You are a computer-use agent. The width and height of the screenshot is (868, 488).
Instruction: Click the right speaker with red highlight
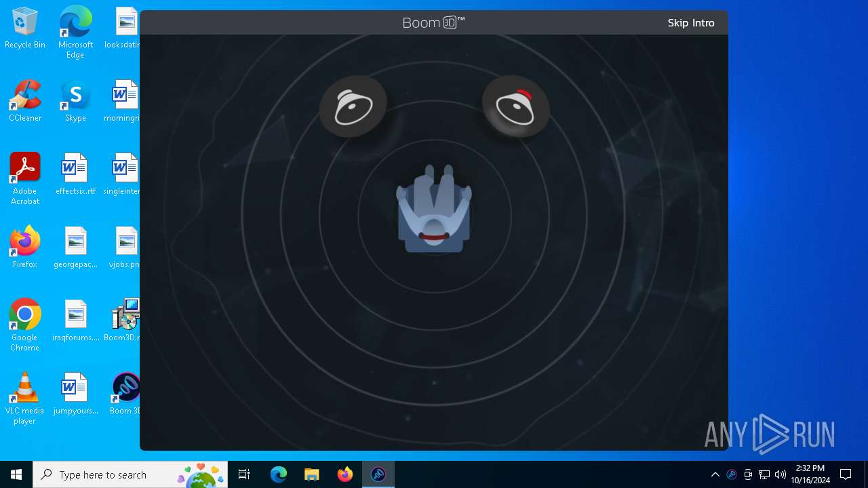(515, 106)
